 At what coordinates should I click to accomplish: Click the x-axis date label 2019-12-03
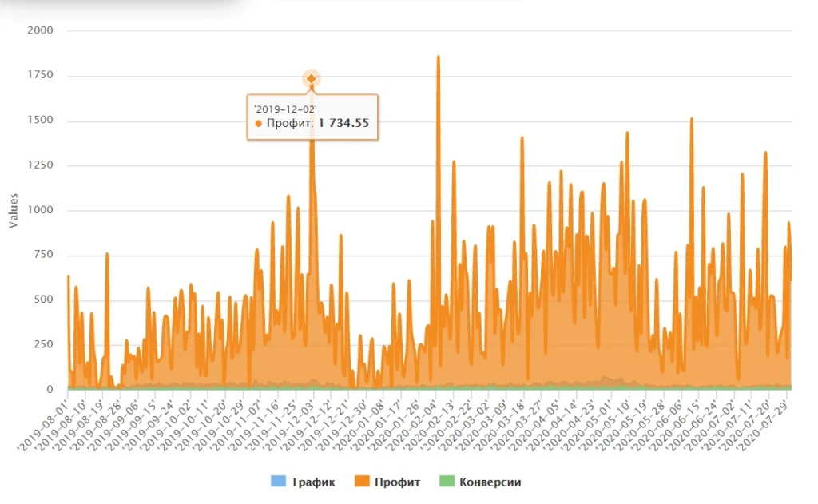289,425
